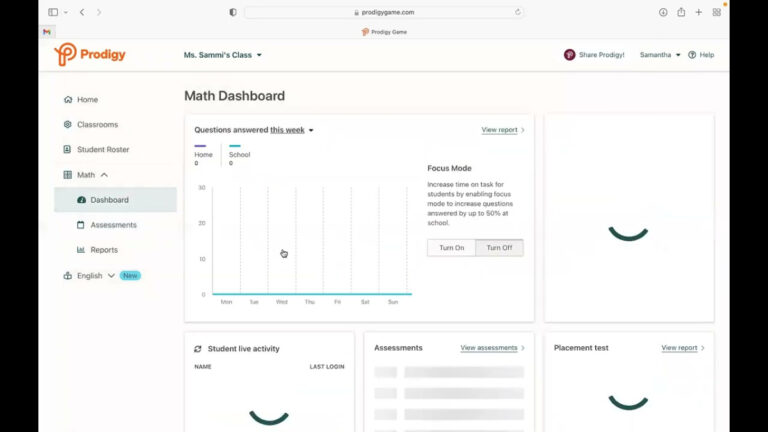Screen dimensions: 768x432
Task: Click the Help question mark icon
Action: [x=692, y=55]
